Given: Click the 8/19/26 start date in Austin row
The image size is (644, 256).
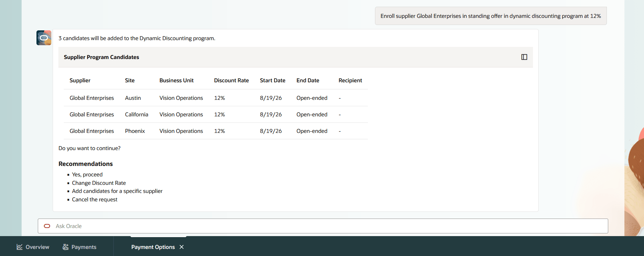Looking at the screenshot, I should [x=271, y=98].
